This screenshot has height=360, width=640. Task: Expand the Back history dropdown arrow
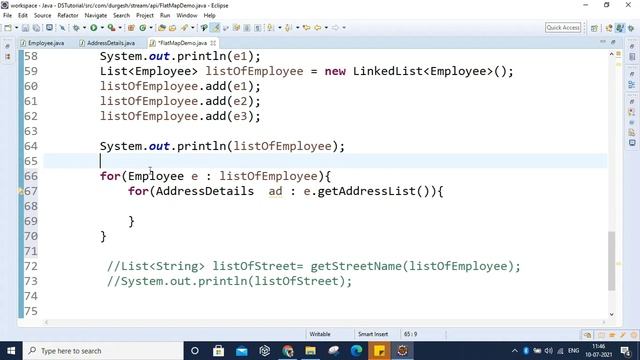click(326, 28)
